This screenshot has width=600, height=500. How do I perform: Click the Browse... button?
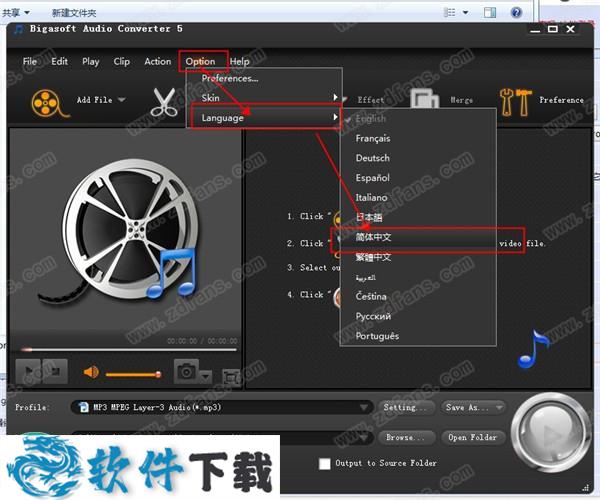[x=406, y=437]
